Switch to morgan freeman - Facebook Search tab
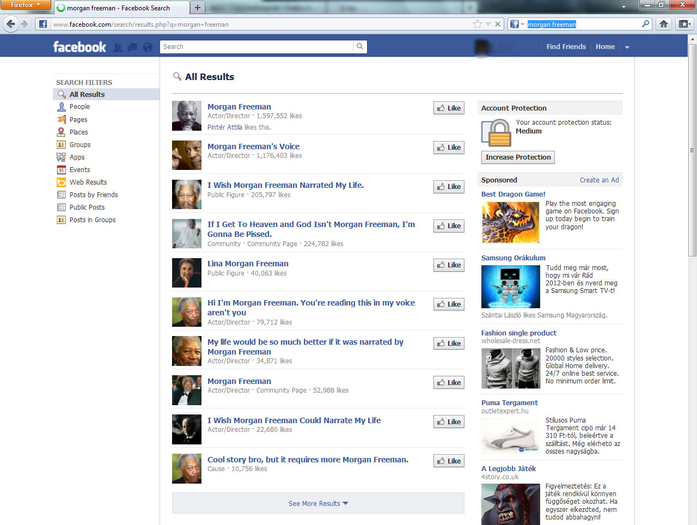 (121, 8)
